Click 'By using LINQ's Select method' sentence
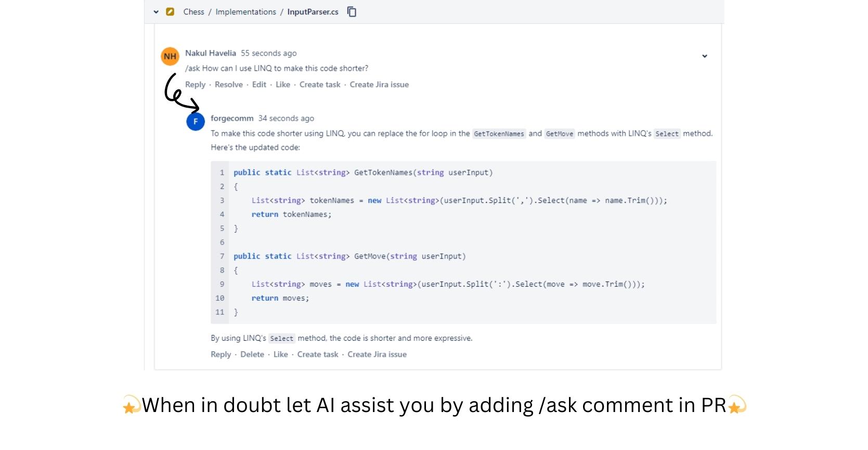The width and height of the screenshot is (868, 450). [341, 338]
